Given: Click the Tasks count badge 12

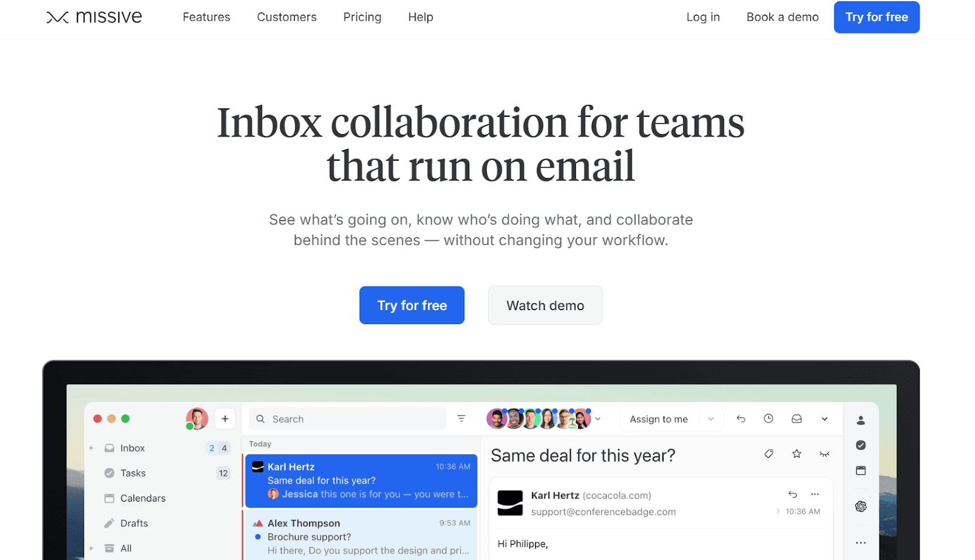Looking at the screenshot, I should (223, 473).
